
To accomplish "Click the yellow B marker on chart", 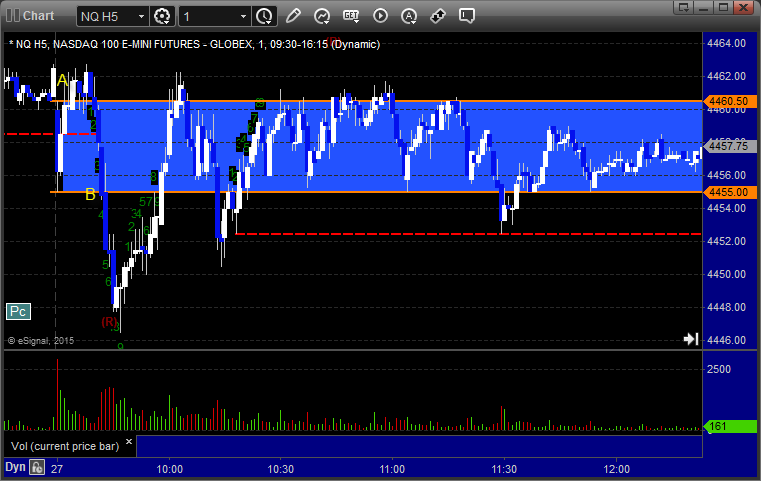I will click(x=90, y=195).
